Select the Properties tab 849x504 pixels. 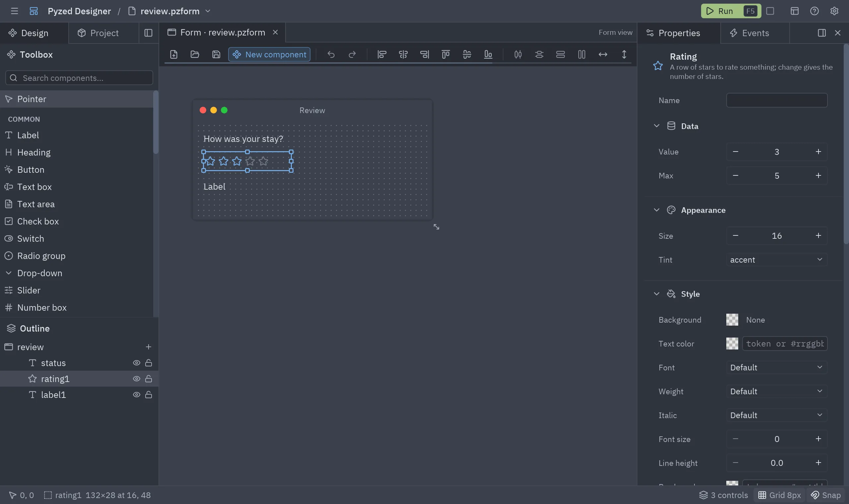click(x=679, y=33)
